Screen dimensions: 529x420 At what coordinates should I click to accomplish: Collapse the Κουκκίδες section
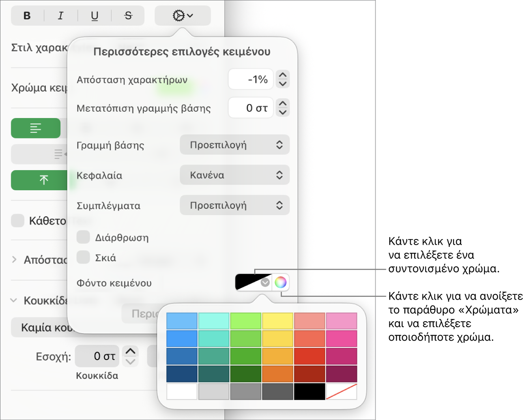pos(14,300)
